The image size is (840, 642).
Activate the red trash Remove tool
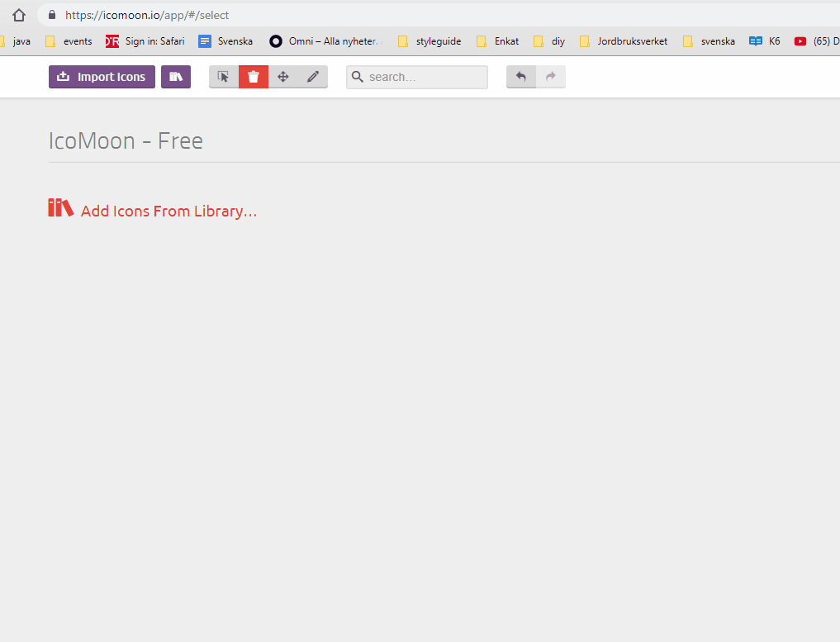click(x=254, y=77)
